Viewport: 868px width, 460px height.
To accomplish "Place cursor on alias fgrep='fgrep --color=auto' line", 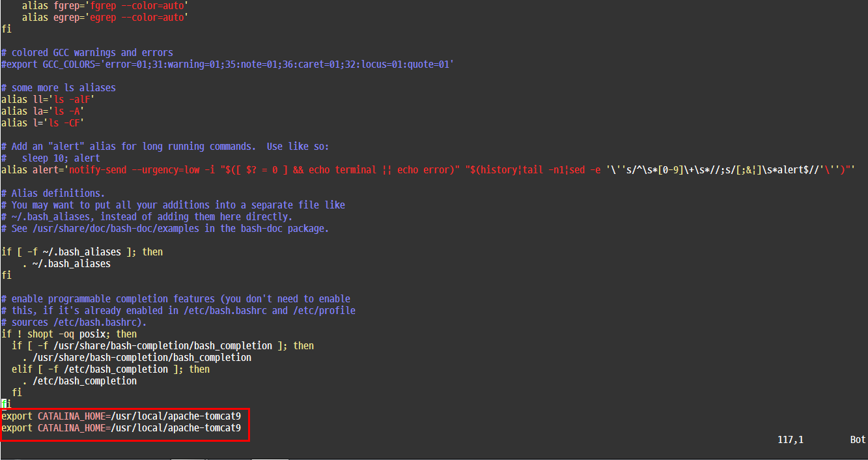I will pyautogui.click(x=105, y=5).
